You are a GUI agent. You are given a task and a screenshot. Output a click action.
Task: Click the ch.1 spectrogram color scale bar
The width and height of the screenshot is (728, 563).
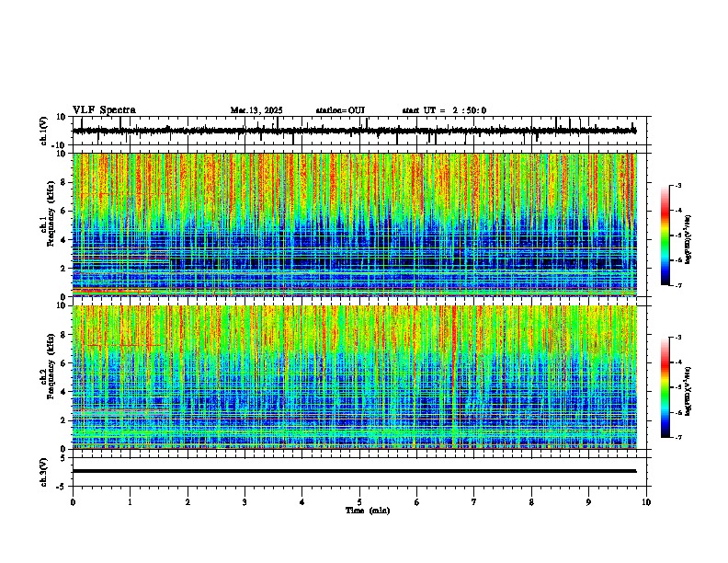point(665,236)
